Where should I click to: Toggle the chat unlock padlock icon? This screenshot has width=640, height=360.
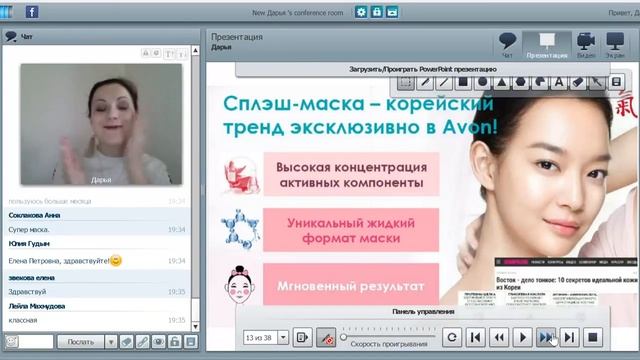(x=174, y=342)
